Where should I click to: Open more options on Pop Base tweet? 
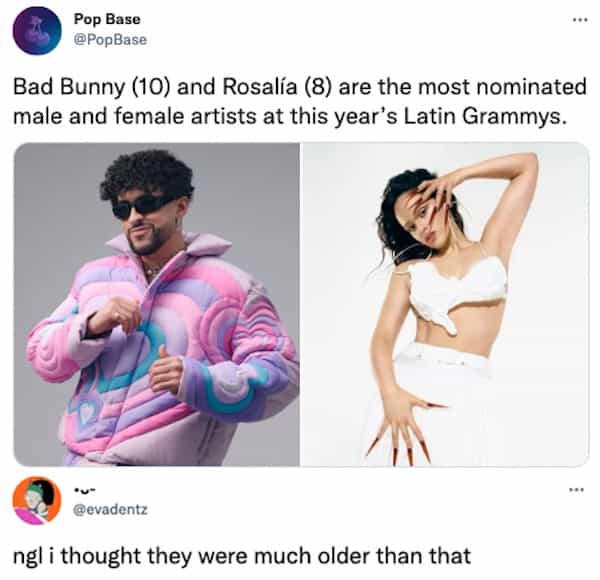(x=580, y=20)
